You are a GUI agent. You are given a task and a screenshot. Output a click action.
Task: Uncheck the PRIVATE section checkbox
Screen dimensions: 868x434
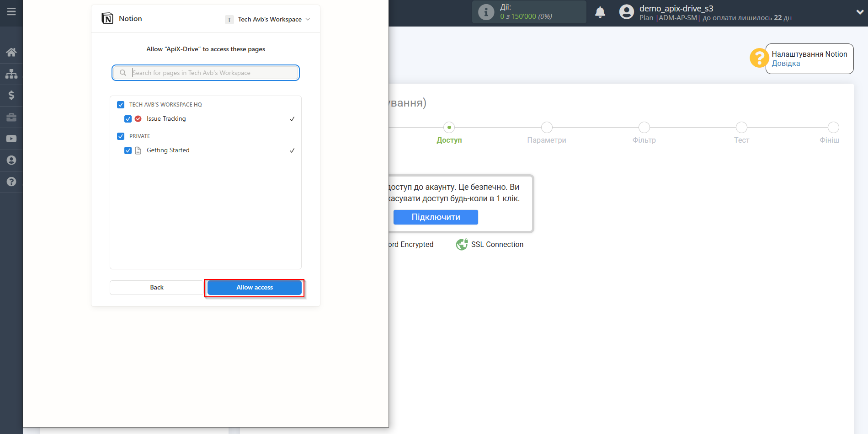[x=121, y=136]
